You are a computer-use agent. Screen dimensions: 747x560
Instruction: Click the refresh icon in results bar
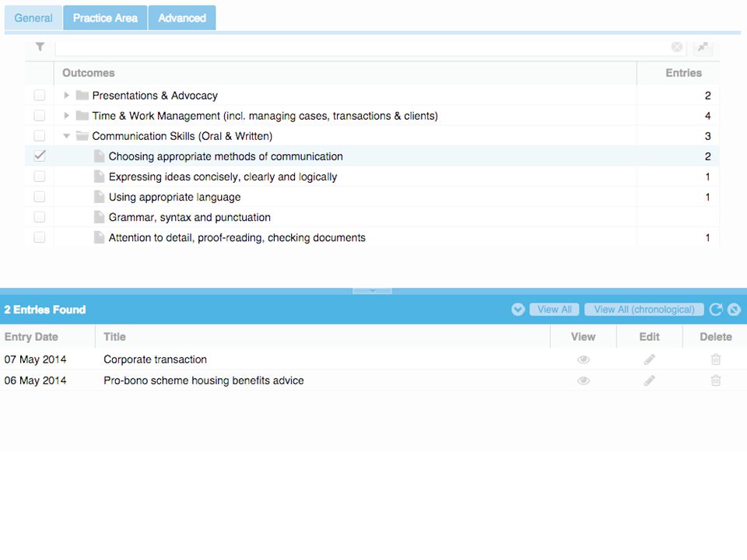[716, 310]
